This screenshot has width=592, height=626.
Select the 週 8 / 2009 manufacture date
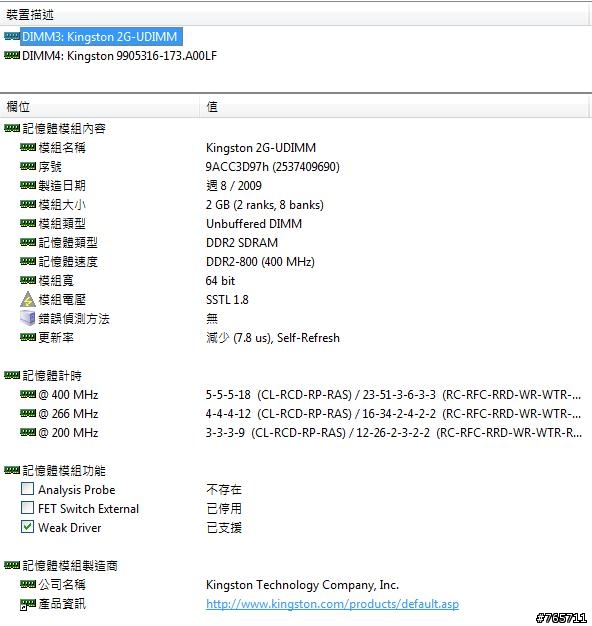pyautogui.click(x=234, y=186)
